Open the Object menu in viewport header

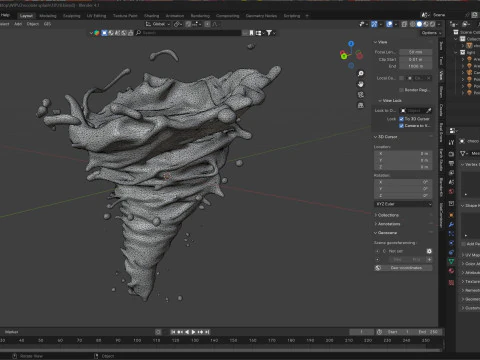coord(33,24)
